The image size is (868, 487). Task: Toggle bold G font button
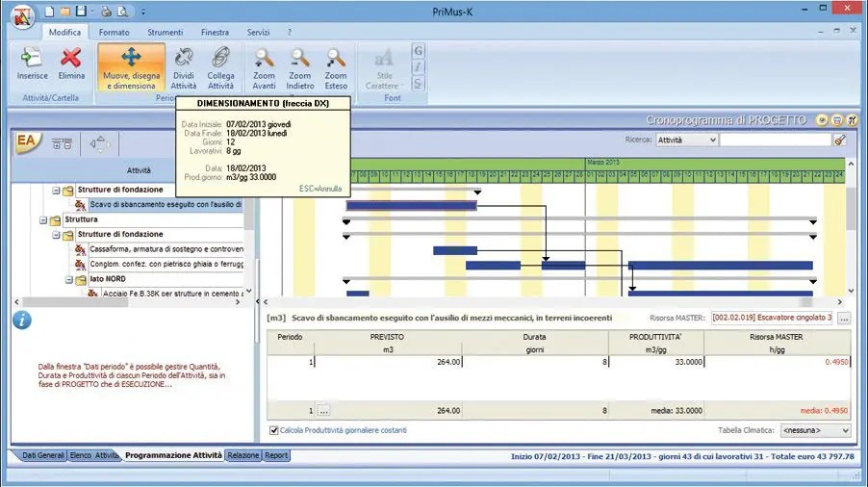(419, 51)
